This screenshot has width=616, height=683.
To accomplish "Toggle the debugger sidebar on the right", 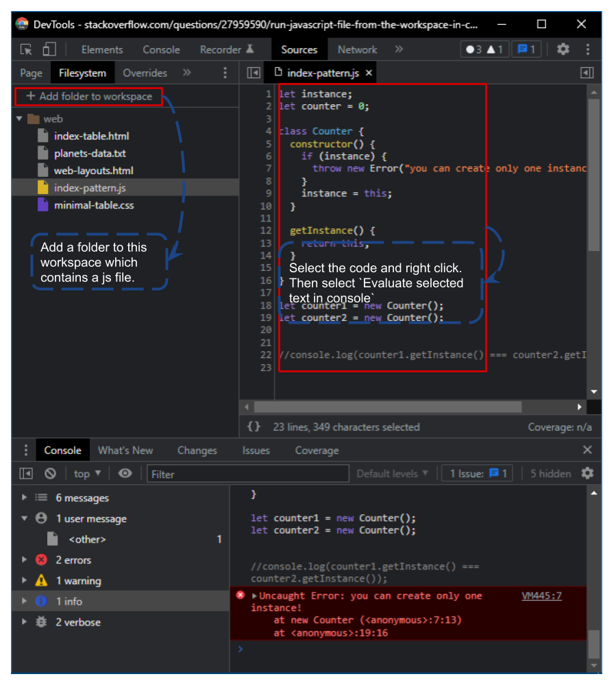I will tap(587, 73).
